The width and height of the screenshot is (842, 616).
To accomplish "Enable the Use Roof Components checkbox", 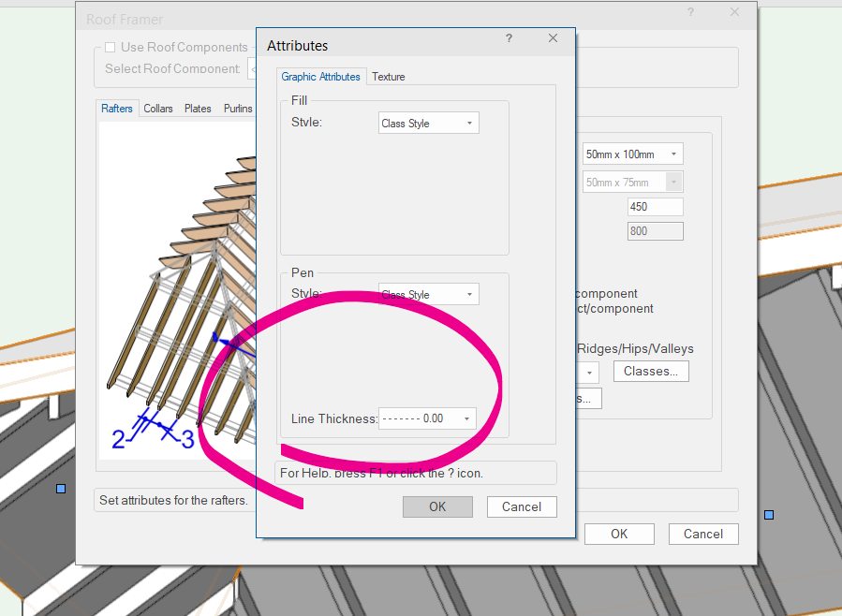I will 111,48.
